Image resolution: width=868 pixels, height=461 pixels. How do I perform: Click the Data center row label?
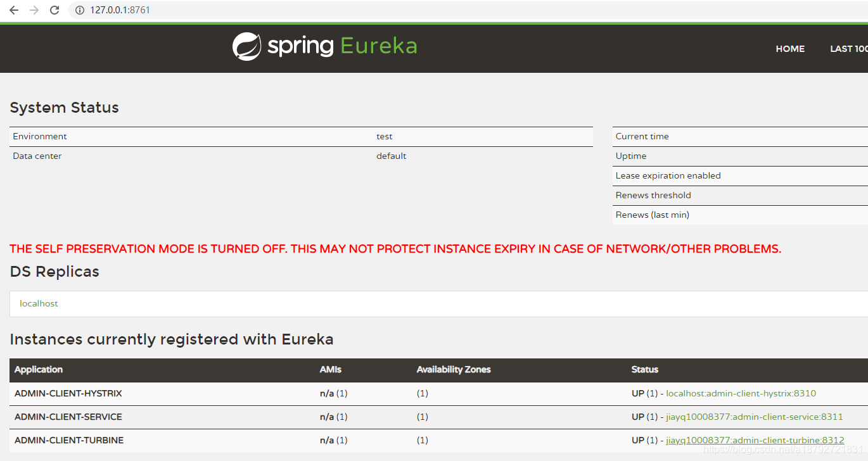click(x=37, y=156)
